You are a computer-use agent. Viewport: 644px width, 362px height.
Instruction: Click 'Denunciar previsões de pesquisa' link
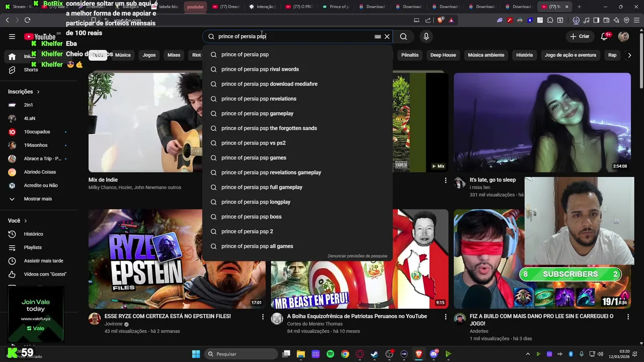tap(357, 256)
